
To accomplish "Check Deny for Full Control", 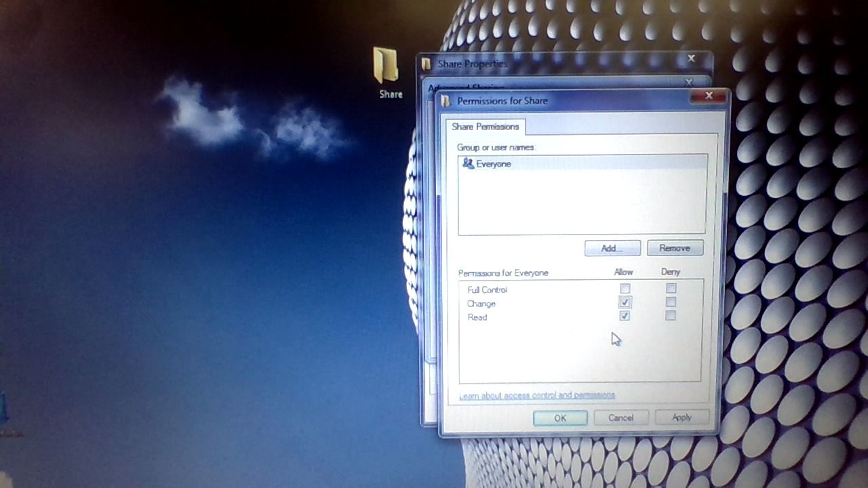I will tap(671, 288).
